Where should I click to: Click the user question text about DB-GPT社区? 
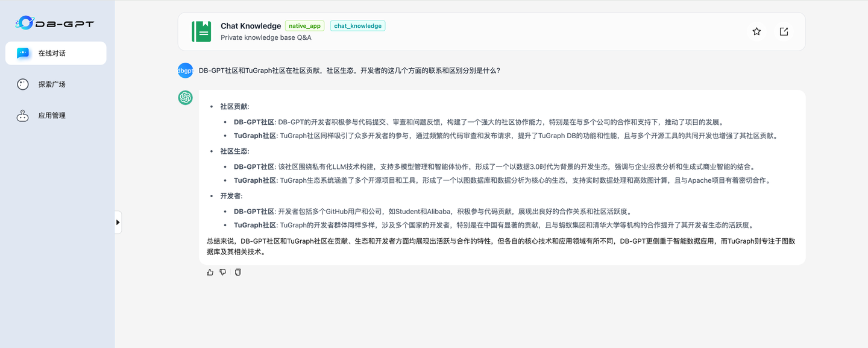click(349, 71)
